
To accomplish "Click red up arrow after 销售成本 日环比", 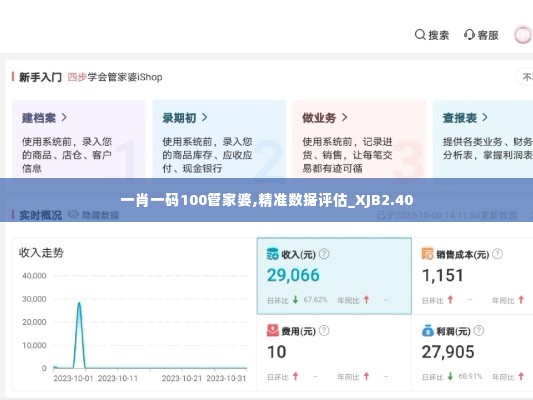I will pyautogui.click(x=450, y=300).
